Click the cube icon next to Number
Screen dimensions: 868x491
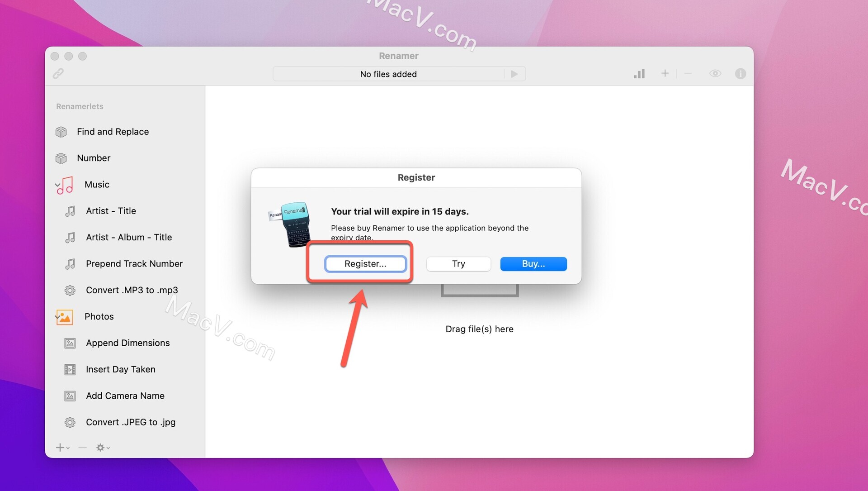[61, 158]
